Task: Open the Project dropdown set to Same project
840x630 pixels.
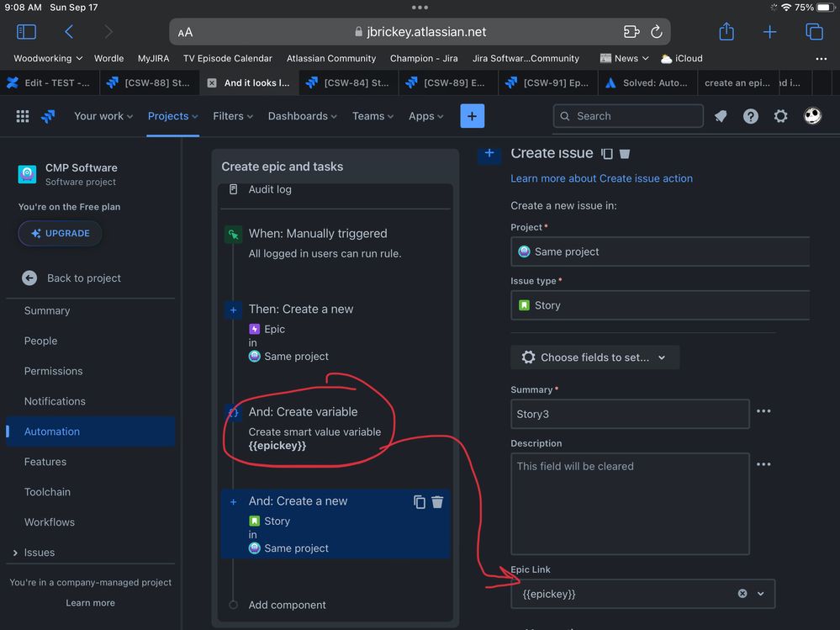Action: 660,251
